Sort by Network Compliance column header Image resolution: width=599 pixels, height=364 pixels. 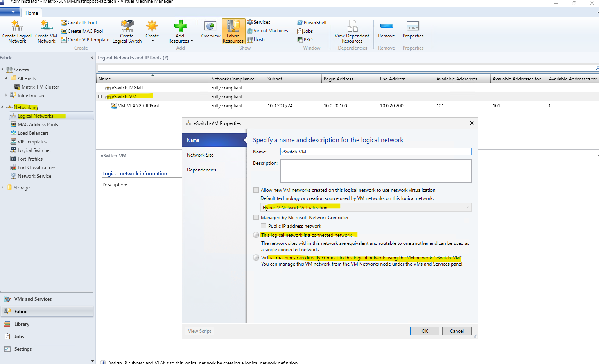(x=237, y=79)
